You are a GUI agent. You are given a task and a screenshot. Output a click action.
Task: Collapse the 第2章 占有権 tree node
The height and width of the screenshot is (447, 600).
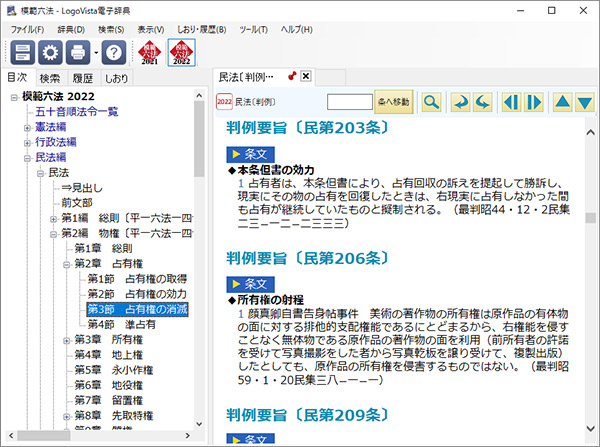(66, 264)
